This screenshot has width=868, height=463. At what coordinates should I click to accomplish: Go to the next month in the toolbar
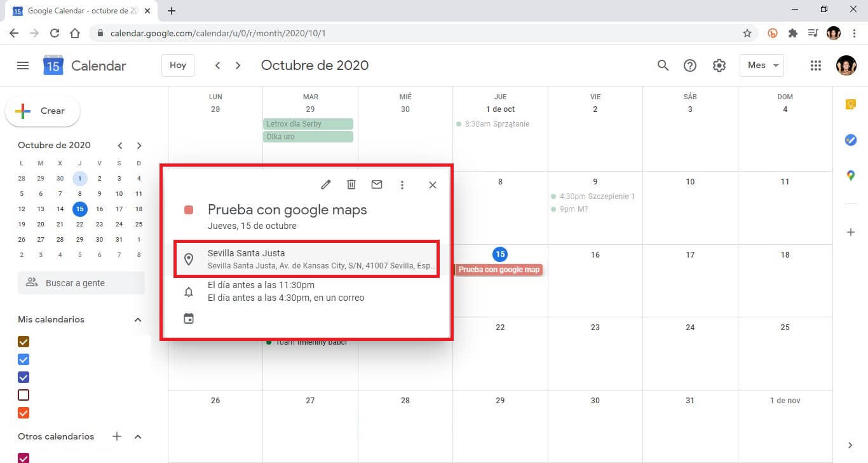point(238,66)
